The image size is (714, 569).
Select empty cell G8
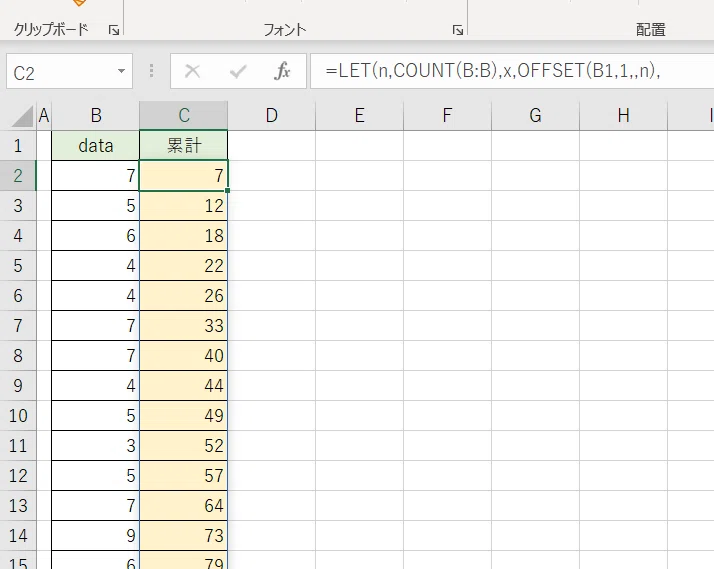click(535, 356)
